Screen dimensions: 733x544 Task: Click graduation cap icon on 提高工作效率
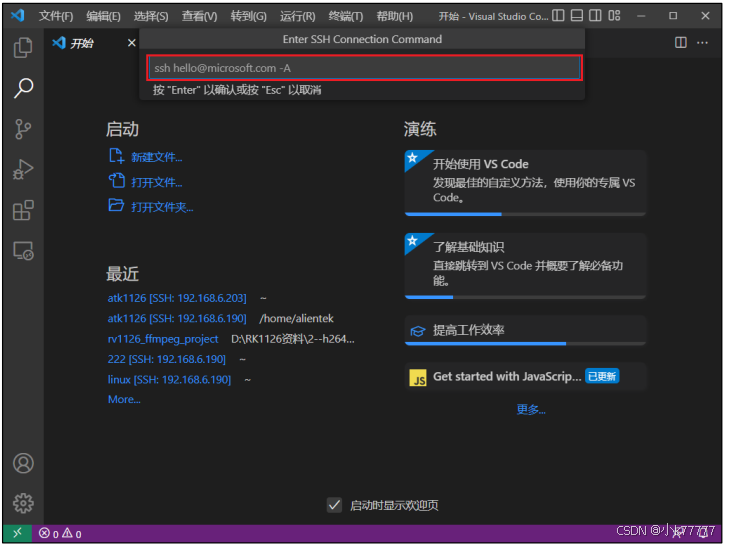coord(417,331)
